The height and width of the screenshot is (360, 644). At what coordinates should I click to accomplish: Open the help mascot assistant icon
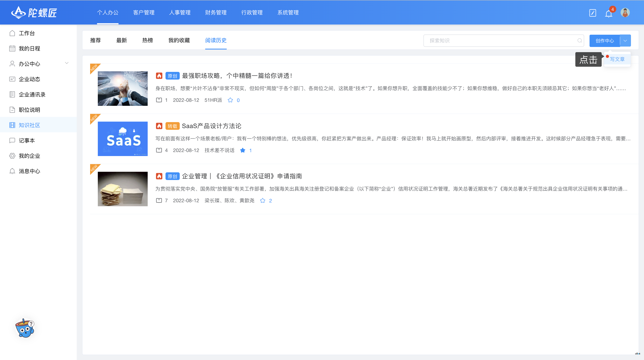pyautogui.click(x=25, y=328)
